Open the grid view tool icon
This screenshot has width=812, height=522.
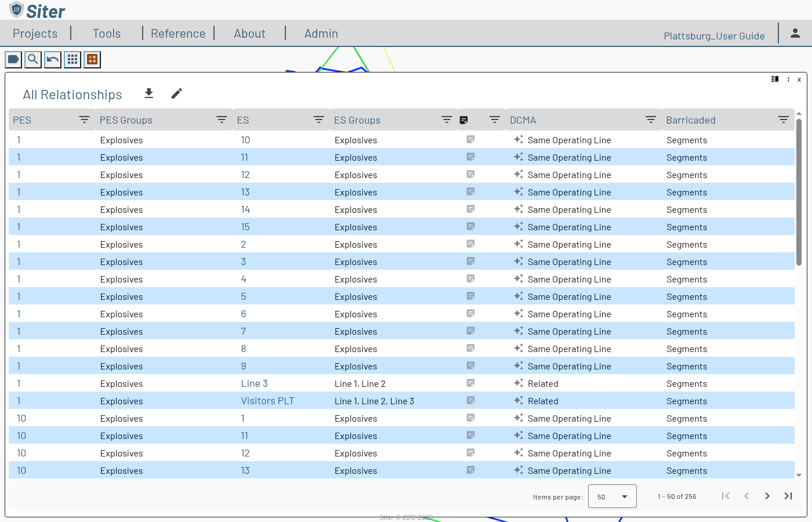[72, 59]
